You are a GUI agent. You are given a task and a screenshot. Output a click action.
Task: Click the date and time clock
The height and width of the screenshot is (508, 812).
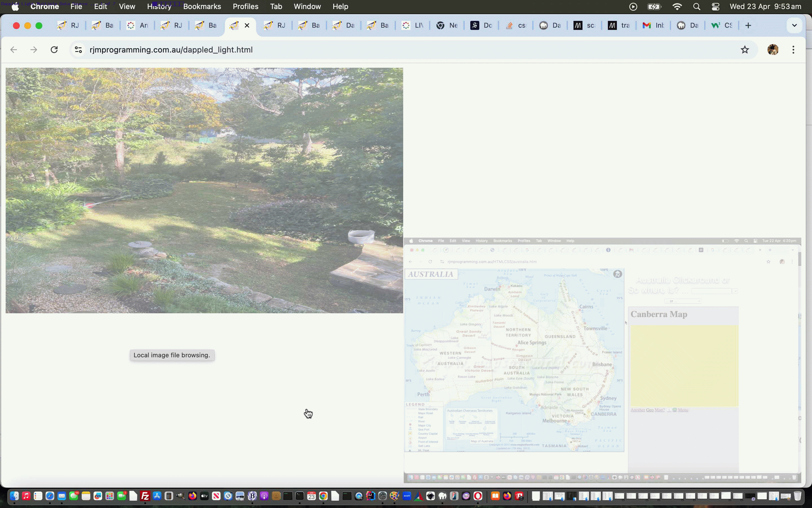765,6
